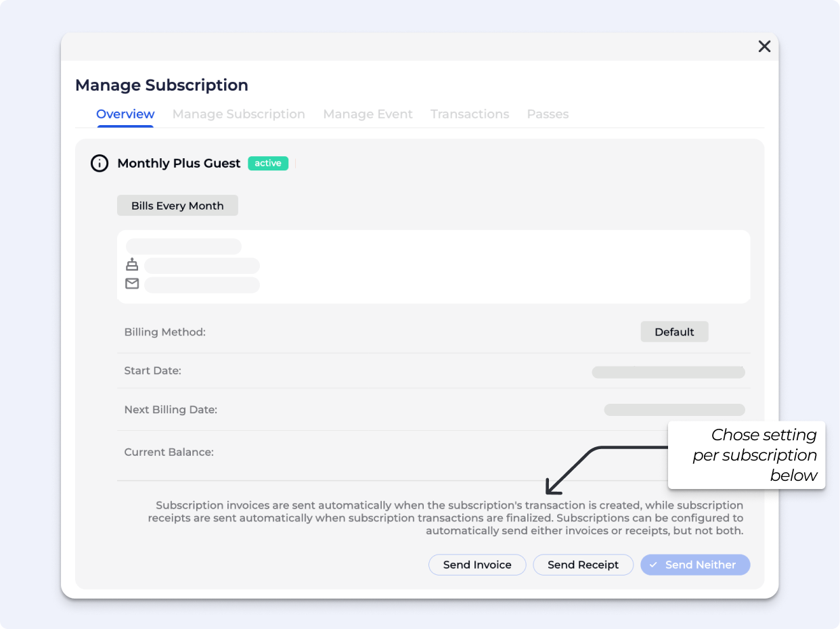Close the Manage Subscription dialog
The height and width of the screenshot is (629, 840).
tap(764, 46)
